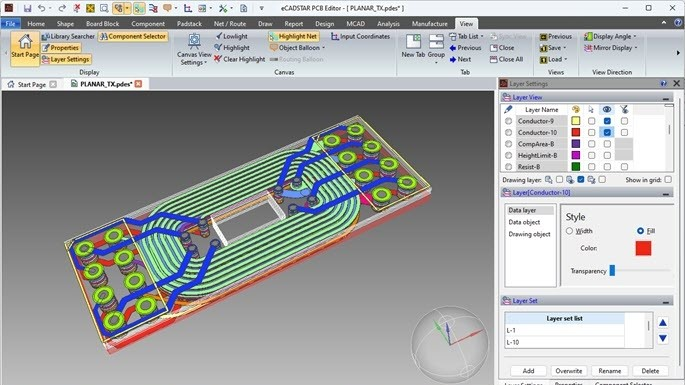The height and width of the screenshot is (385, 685).
Task: Go to Next tab
Action: coord(460,59)
